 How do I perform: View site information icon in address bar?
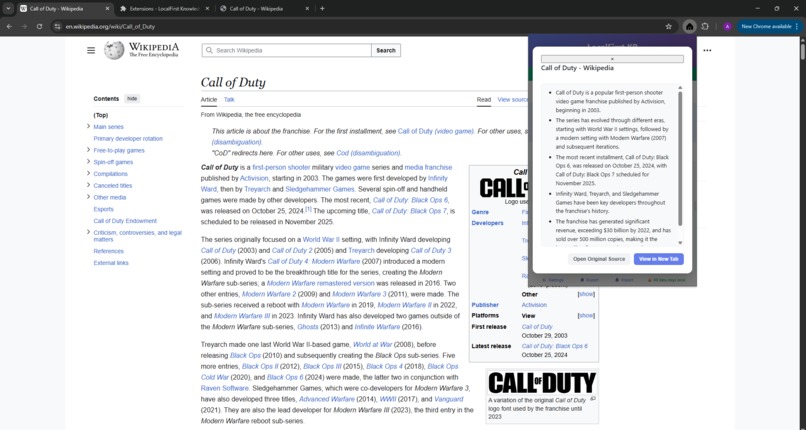[x=57, y=26]
